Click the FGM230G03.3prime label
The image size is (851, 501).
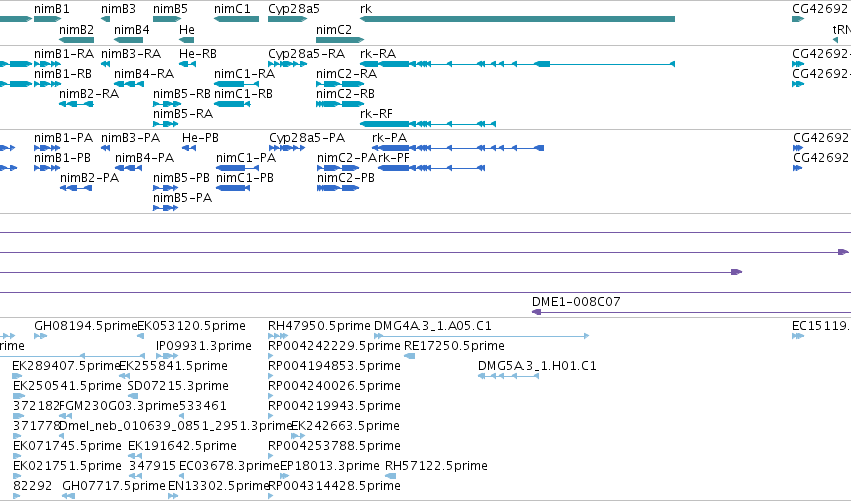pos(119,405)
